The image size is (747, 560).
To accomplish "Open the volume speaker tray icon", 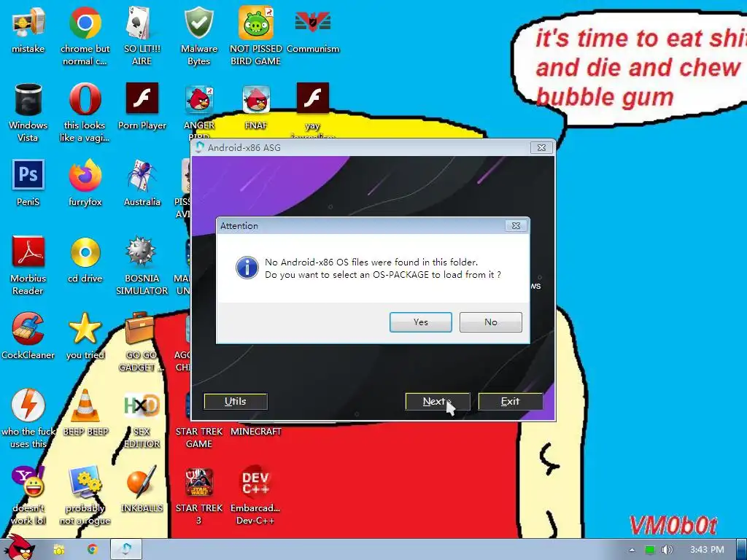I will [x=667, y=550].
